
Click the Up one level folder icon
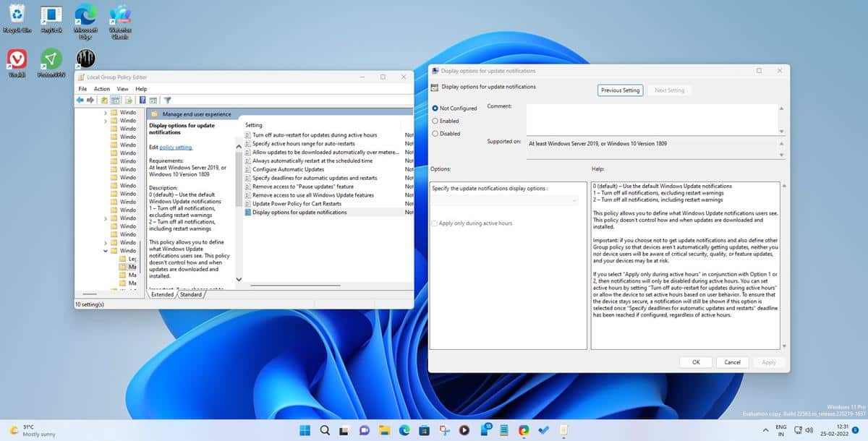pos(105,100)
